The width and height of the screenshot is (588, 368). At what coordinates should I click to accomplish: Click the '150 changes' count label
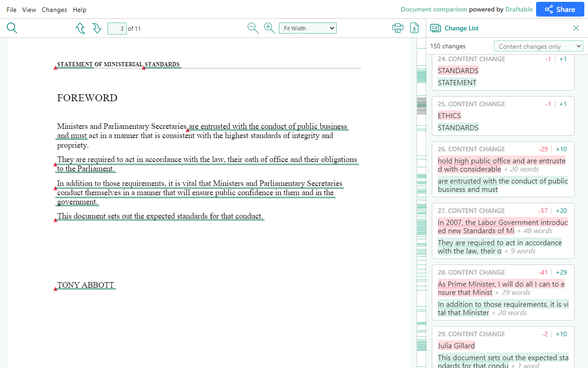(448, 46)
